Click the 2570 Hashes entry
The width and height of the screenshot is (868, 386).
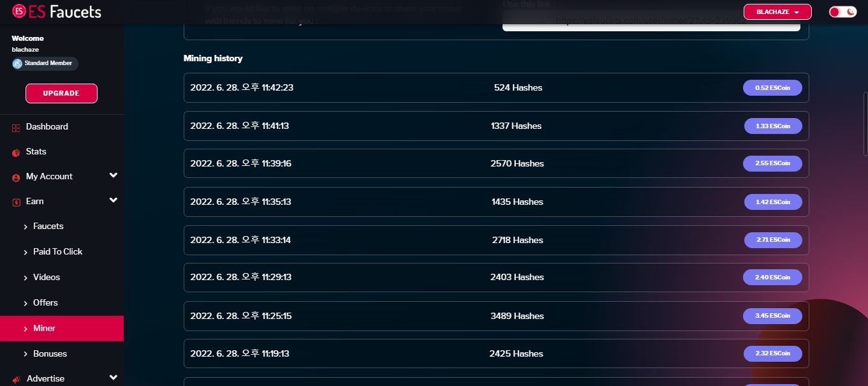(x=517, y=164)
